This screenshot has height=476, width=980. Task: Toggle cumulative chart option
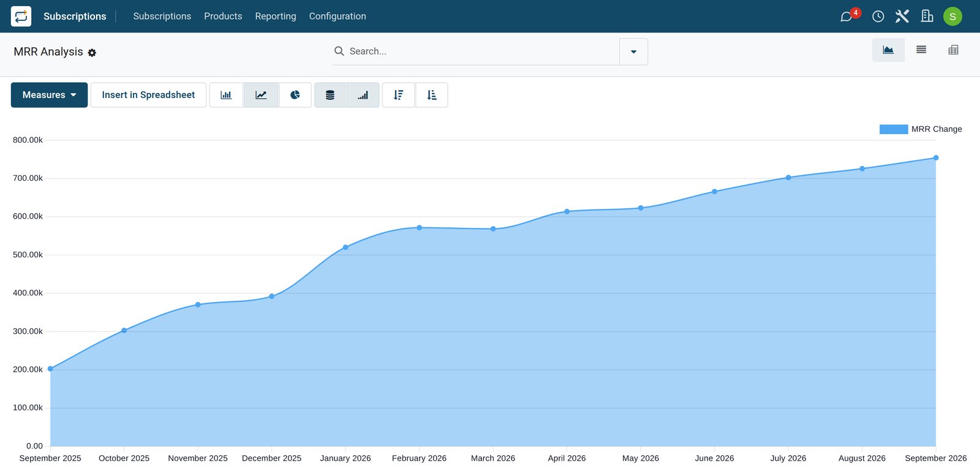363,95
